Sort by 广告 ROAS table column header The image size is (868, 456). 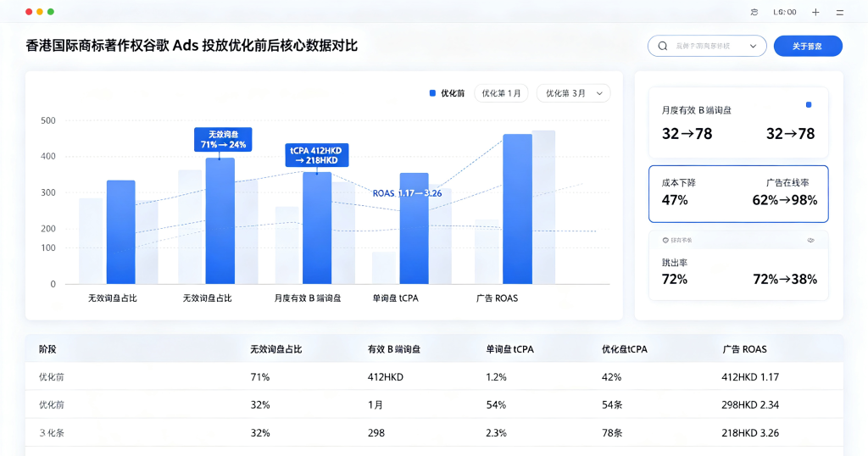pos(744,349)
